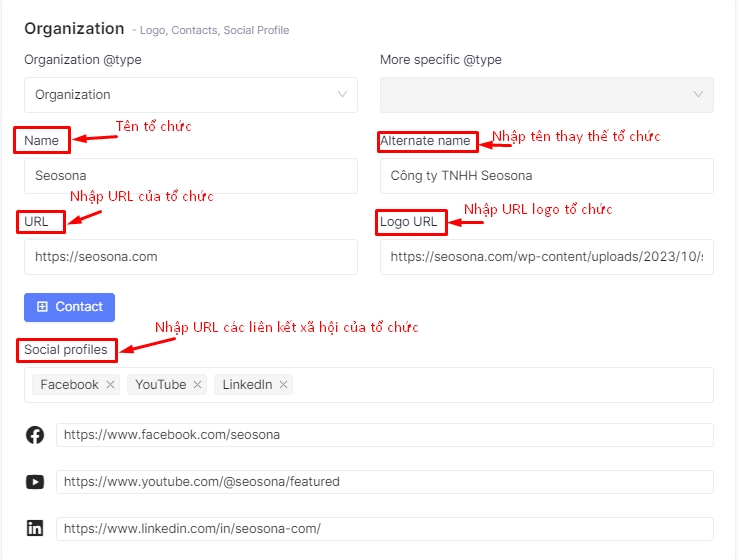The width and height of the screenshot is (739, 560).
Task: Remove the YouTube tag from Social profiles
Action: point(197,385)
